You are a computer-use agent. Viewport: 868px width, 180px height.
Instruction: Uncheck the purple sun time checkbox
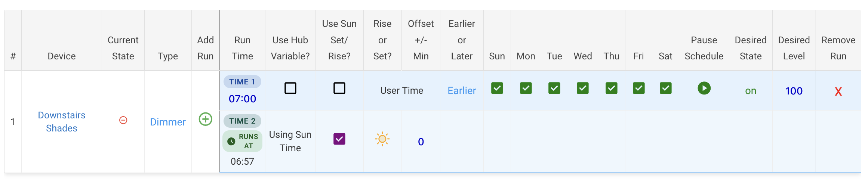point(339,139)
